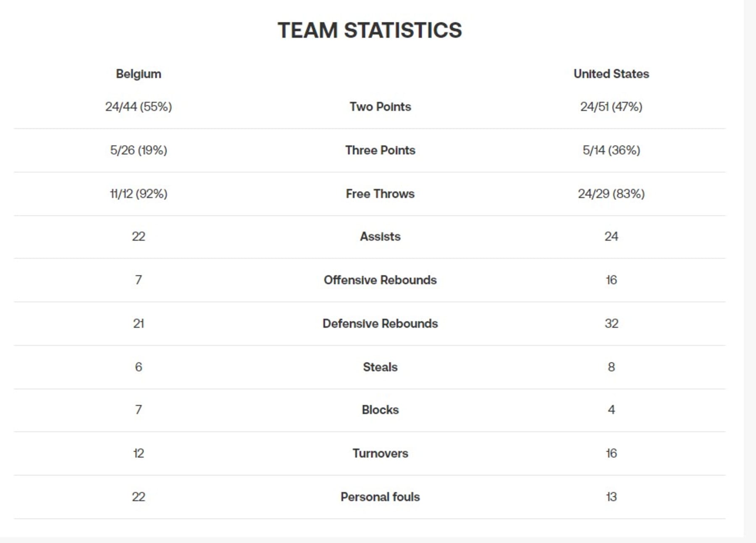756x543 pixels.
Task: Click the Free Throws row label
Action: tap(380, 194)
